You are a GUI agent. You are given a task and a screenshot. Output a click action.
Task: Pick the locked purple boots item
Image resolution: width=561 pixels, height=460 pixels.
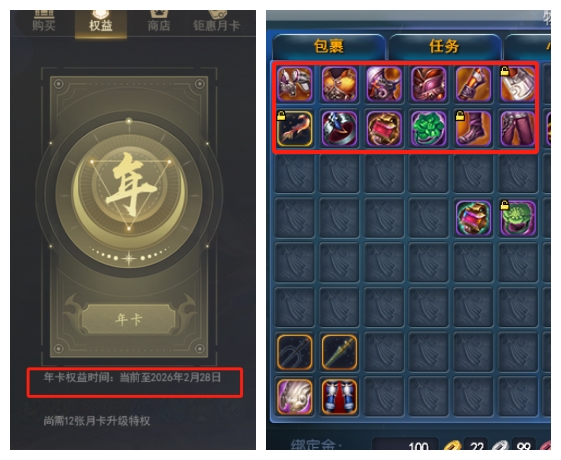[x=473, y=128]
